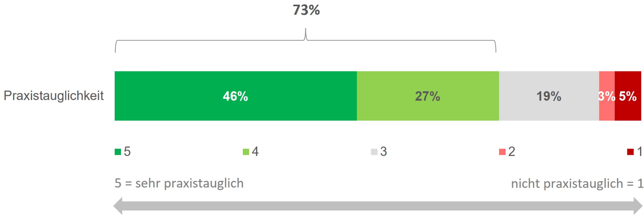The width and height of the screenshot is (644, 215).
Task: Click the Praxistauglichkeit axis label
Action: coord(54,96)
